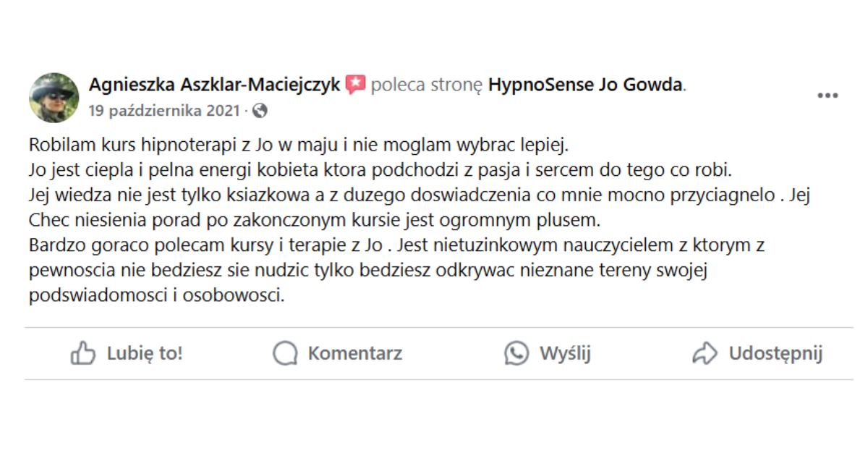Click the thumbs-up Like icon
This screenshot has height=456, width=868.
click(83, 354)
